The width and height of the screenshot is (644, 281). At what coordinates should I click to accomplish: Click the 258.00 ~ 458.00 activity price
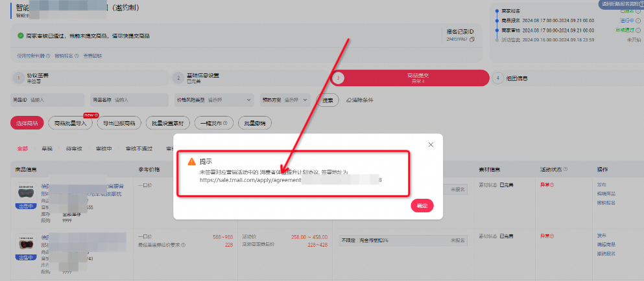point(309,237)
